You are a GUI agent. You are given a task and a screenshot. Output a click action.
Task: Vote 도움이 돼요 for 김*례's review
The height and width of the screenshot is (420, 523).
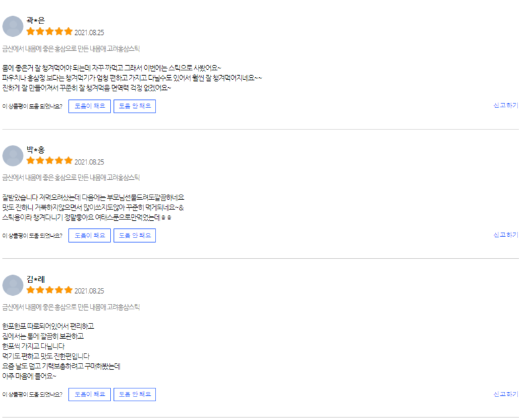(x=89, y=395)
